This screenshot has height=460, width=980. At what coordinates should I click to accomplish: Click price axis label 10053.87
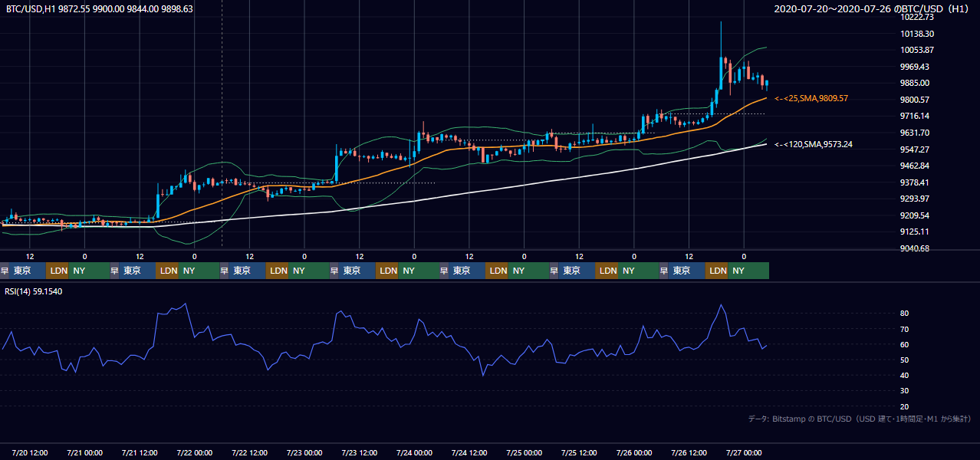917,50
